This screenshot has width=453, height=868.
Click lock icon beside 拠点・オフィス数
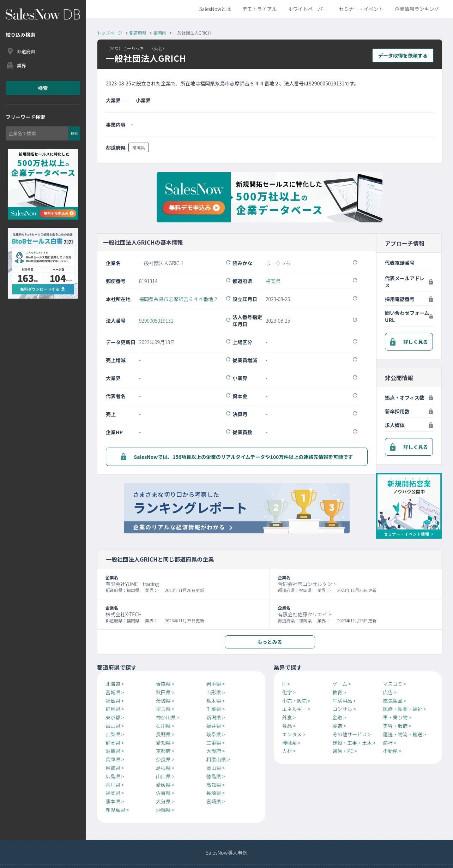point(431,397)
